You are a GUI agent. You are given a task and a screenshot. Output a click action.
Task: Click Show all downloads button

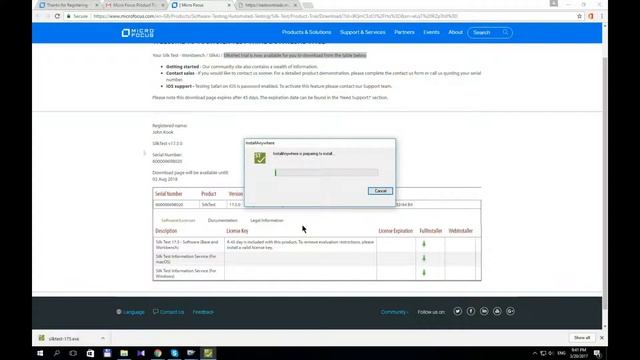point(582,338)
